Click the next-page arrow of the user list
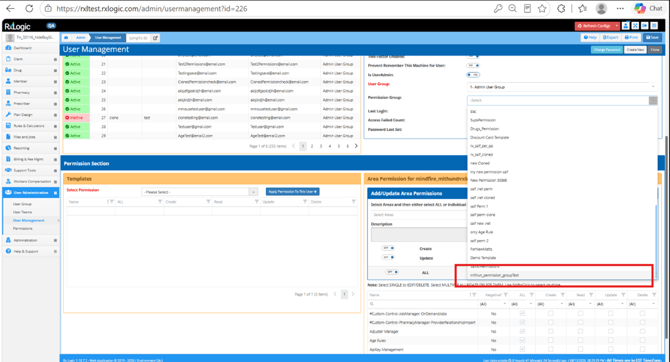This screenshot has width=670, height=362. click(356, 146)
